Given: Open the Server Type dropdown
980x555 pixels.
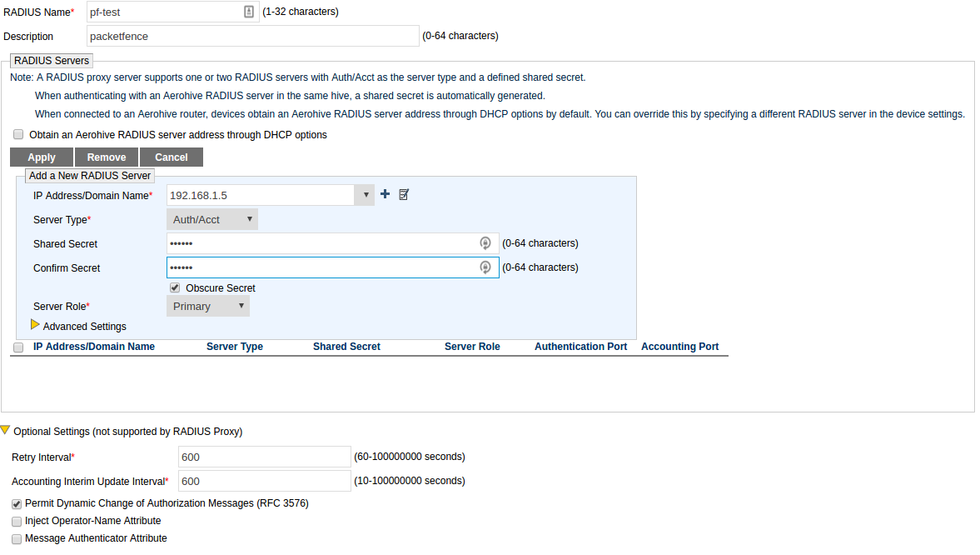Looking at the screenshot, I should pos(212,219).
